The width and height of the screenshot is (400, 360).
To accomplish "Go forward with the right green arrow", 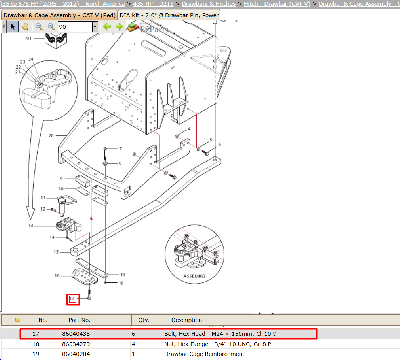I will 119,27.
